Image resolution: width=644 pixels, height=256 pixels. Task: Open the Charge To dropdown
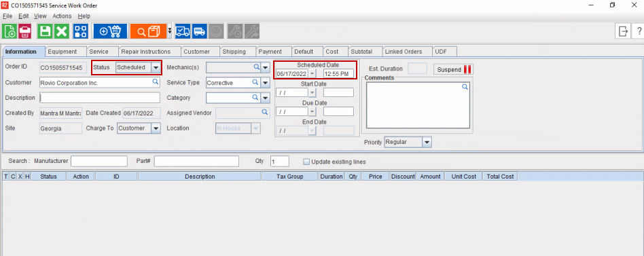pyautogui.click(x=156, y=128)
